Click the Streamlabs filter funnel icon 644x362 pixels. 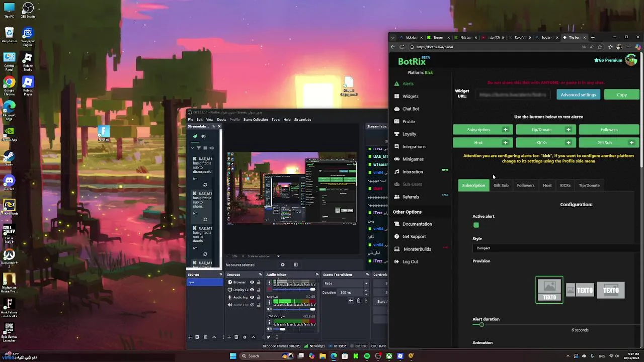(x=199, y=148)
